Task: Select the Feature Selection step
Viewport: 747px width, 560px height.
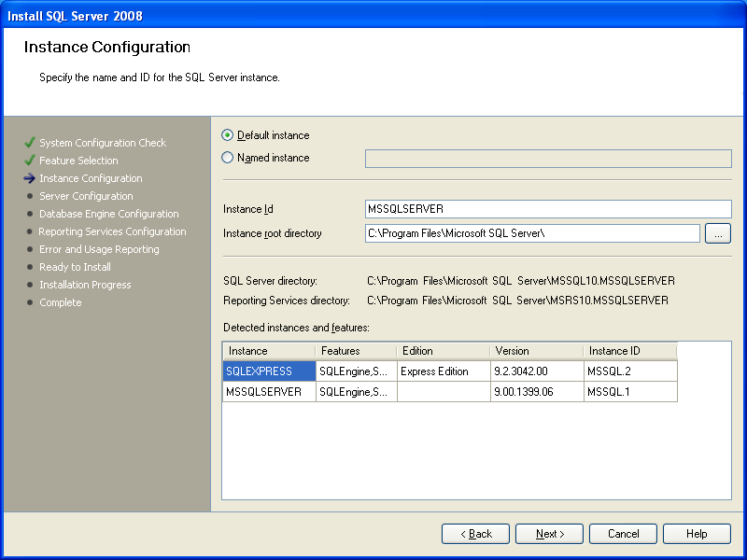Action: (x=78, y=161)
